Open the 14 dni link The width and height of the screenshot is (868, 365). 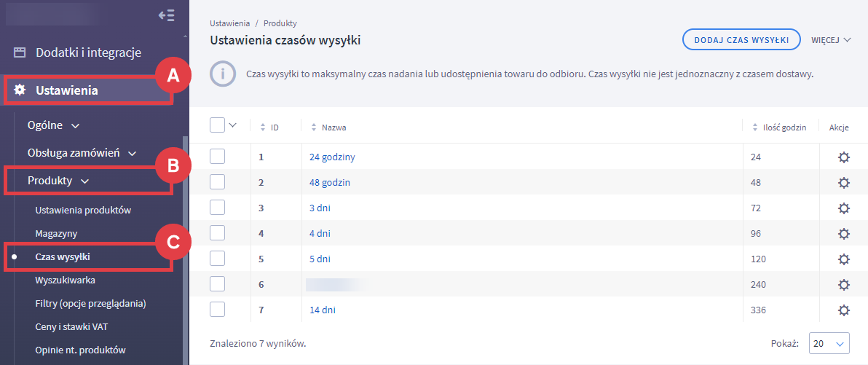click(322, 310)
